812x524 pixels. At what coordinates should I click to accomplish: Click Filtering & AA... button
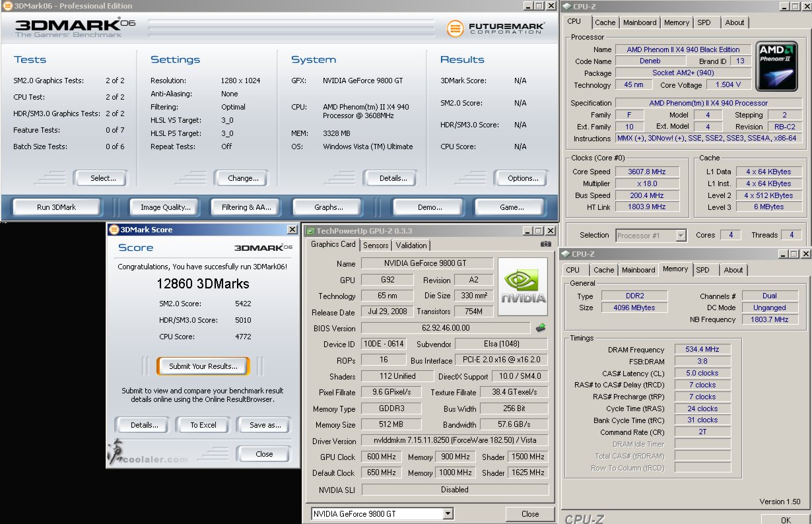(x=246, y=207)
